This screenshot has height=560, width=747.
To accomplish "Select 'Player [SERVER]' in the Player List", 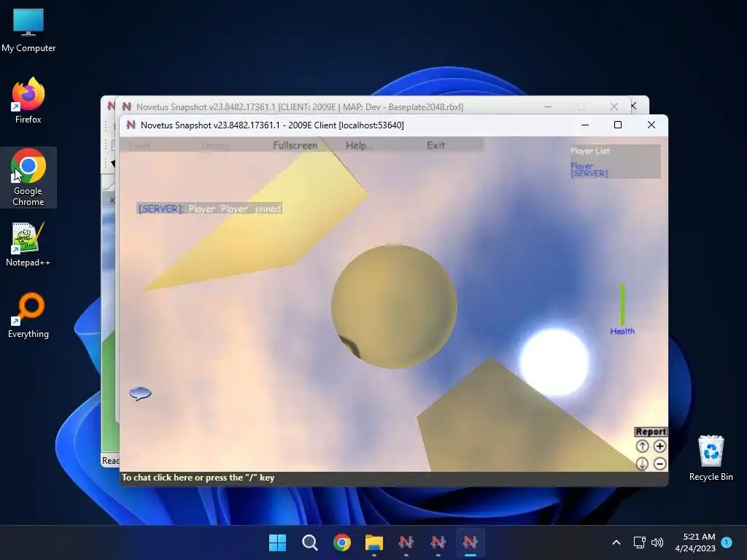I will click(589, 169).
